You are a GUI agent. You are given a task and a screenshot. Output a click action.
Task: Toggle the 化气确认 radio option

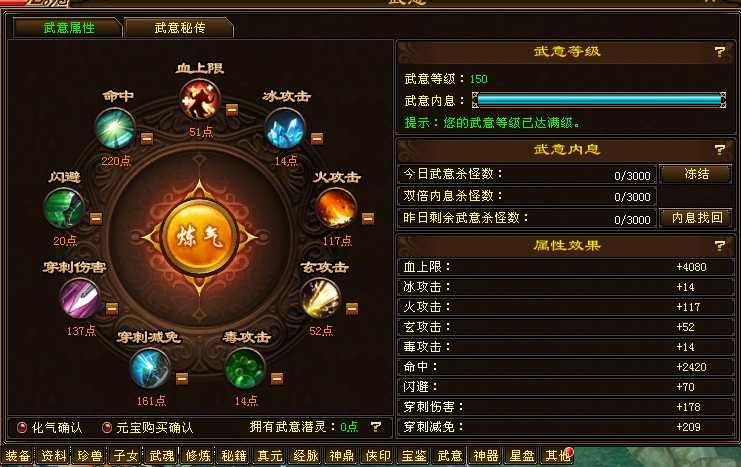[22, 427]
